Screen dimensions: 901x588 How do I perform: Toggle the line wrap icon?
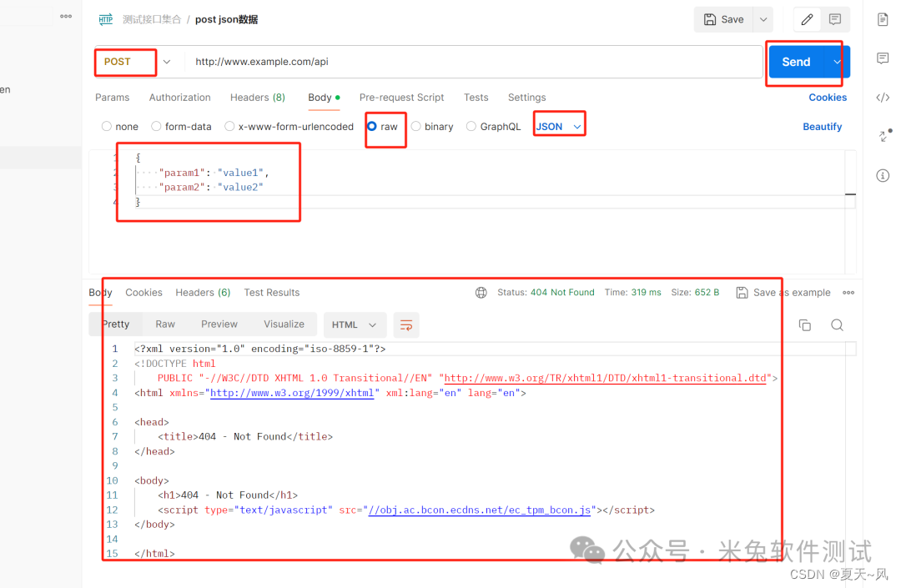point(406,325)
